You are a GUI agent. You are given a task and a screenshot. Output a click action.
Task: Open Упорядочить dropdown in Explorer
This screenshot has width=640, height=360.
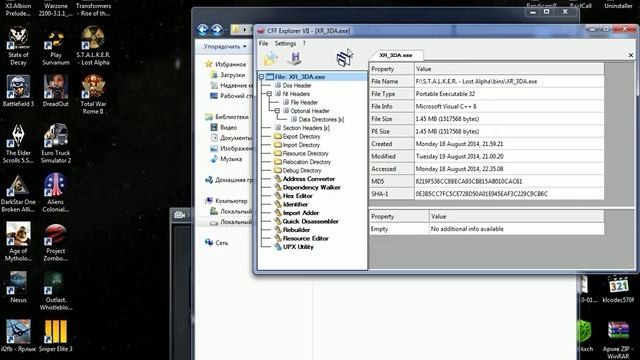(225, 47)
